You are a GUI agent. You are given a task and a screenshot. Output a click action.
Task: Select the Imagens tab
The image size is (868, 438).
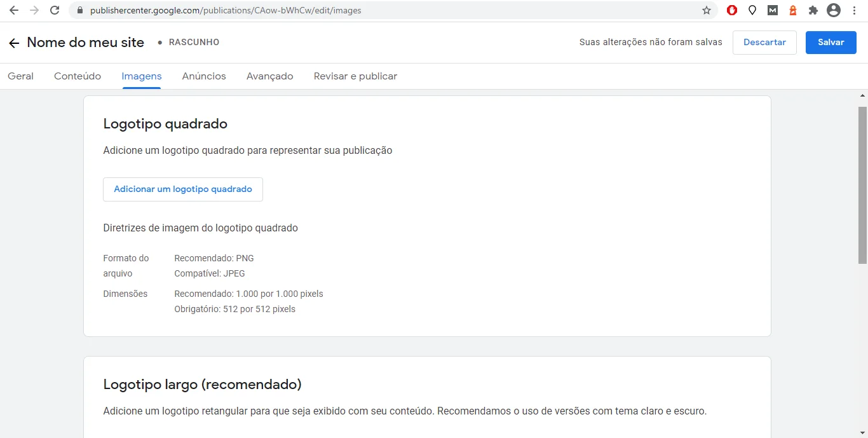click(x=142, y=76)
